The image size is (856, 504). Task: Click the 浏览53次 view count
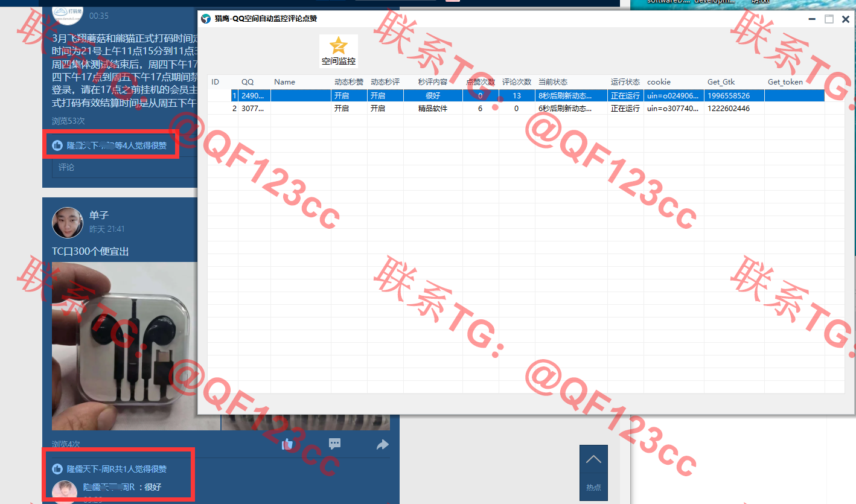tap(68, 121)
